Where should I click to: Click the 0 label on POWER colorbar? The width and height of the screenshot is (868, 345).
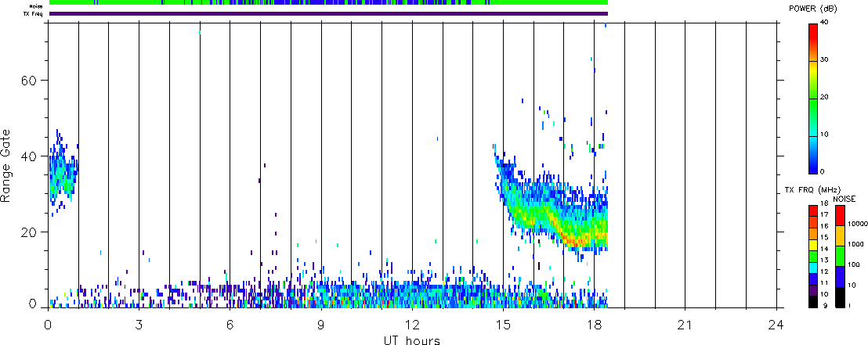pyautogui.click(x=822, y=171)
